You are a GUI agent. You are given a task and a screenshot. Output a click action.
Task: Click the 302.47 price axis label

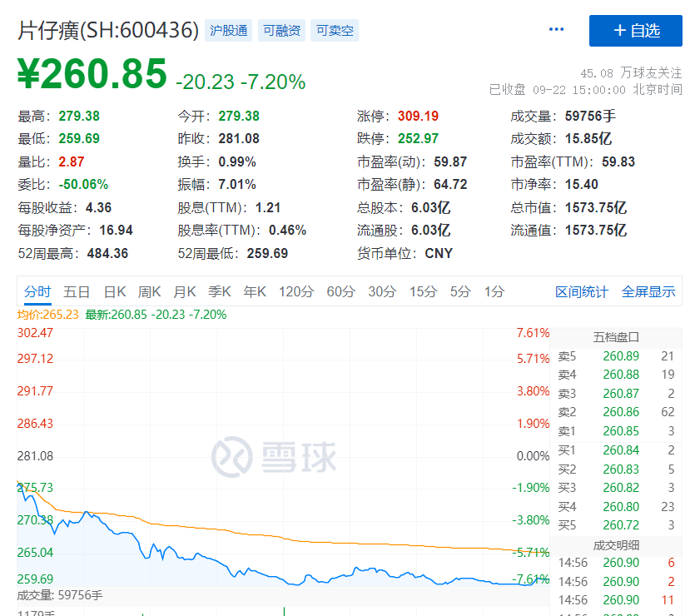[x=35, y=333]
